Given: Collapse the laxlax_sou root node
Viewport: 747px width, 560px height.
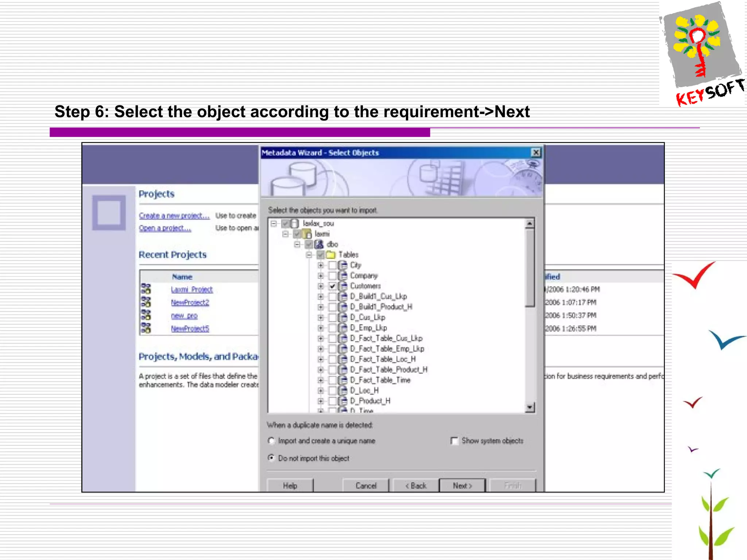Looking at the screenshot, I should tap(274, 223).
